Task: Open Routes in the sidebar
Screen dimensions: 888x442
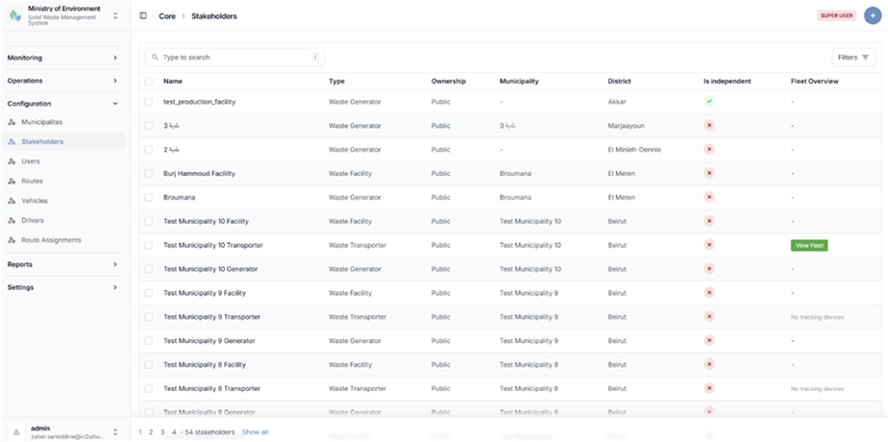Action: (32, 181)
